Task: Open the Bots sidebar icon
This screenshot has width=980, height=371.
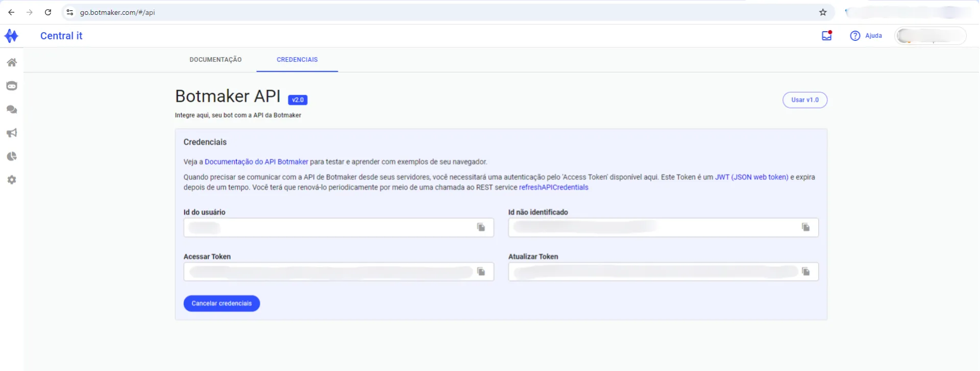Action: coord(12,86)
